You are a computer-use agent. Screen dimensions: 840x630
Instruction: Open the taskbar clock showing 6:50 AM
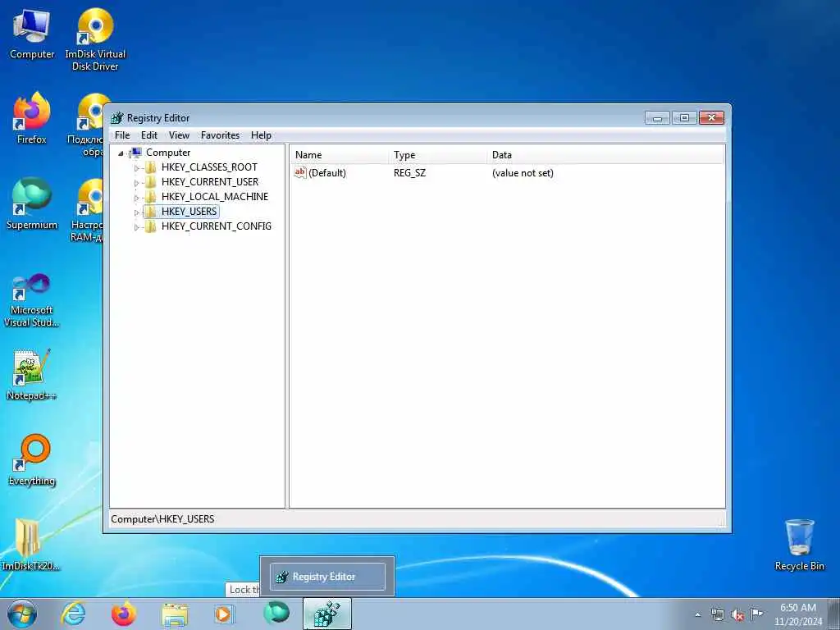(x=797, y=614)
